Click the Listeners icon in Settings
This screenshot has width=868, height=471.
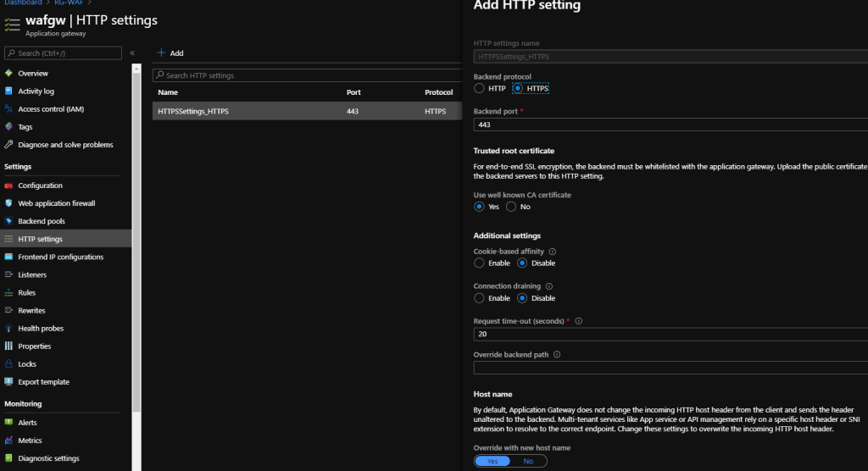(9, 274)
